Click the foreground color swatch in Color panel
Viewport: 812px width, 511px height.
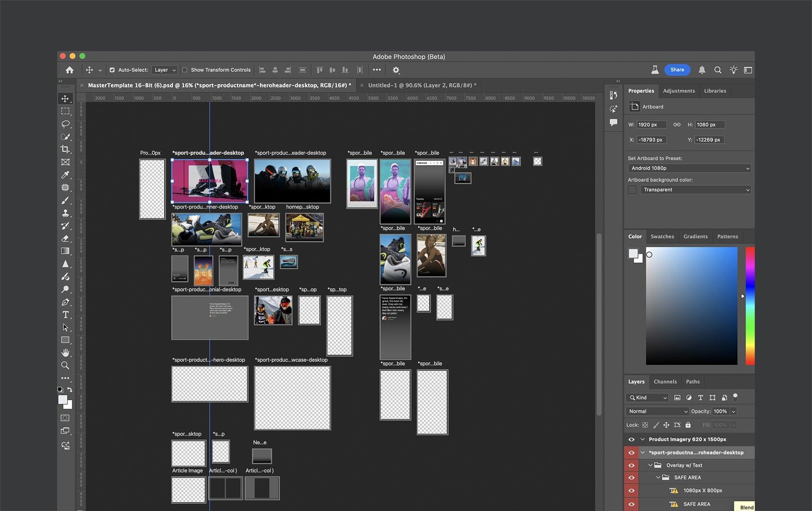pyautogui.click(x=634, y=253)
